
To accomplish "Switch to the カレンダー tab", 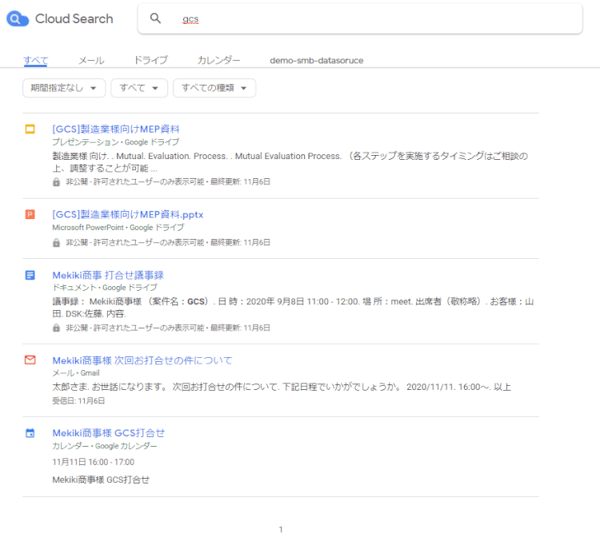I will click(x=218, y=60).
